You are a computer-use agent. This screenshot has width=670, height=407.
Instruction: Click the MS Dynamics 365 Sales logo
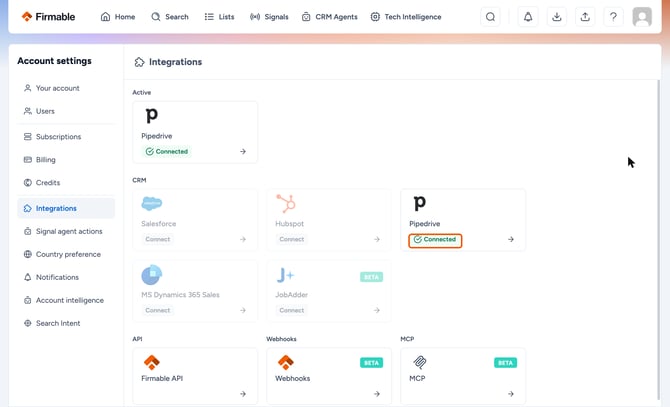click(152, 275)
